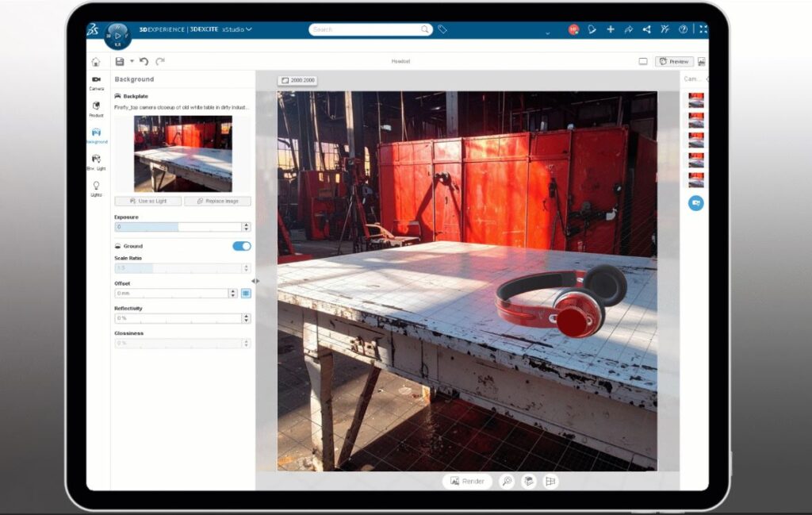Click the Exposure slider bar
Viewport: 812px width, 515px height.
[x=178, y=227]
